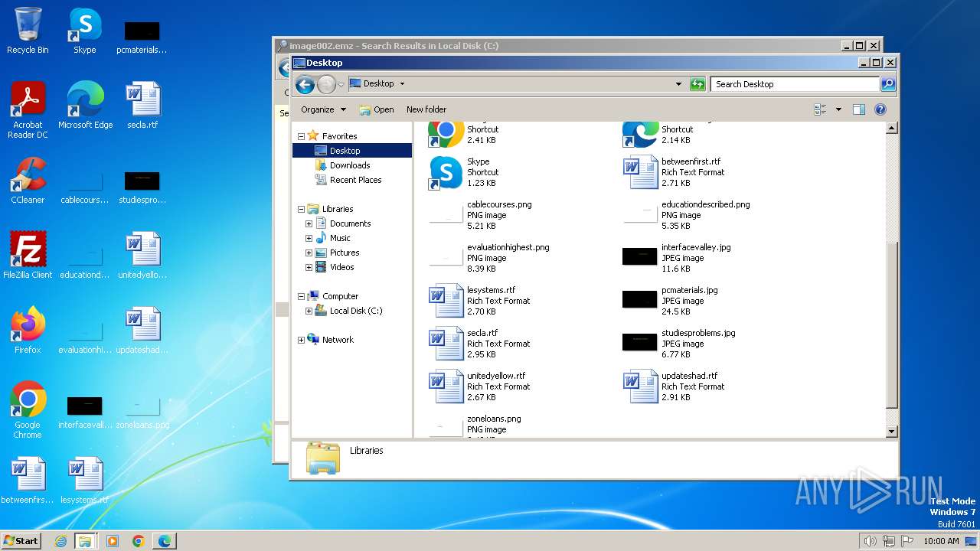Open Firefox desktop shortcut
The width and height of the screenshot is (980, 551).
tap(28, 330)
